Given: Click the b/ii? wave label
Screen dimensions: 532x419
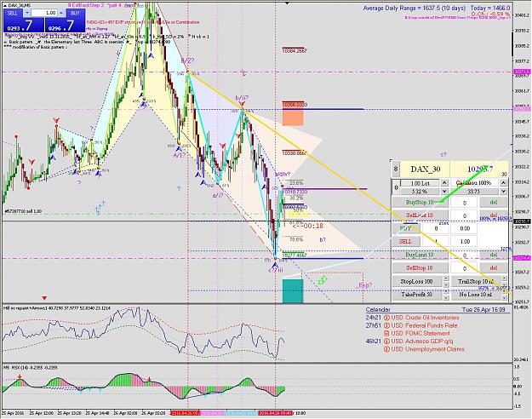Looking at the screenshot, I should 242,98.
